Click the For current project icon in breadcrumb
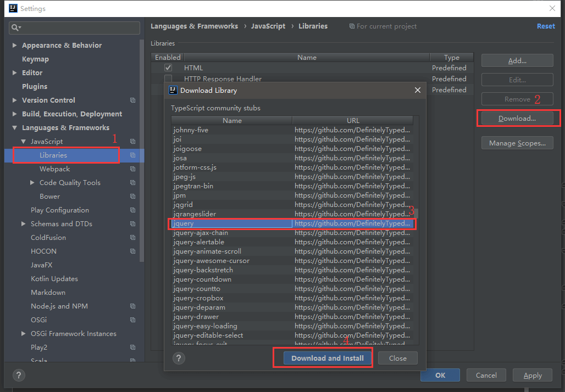The height and width of the screenshot is (392, 565). (352, 26)
